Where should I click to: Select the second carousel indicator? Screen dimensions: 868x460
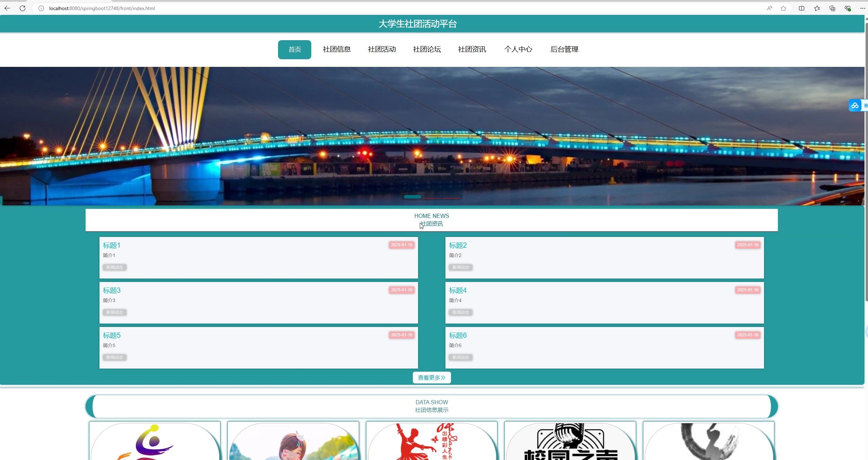click(432, 198)
